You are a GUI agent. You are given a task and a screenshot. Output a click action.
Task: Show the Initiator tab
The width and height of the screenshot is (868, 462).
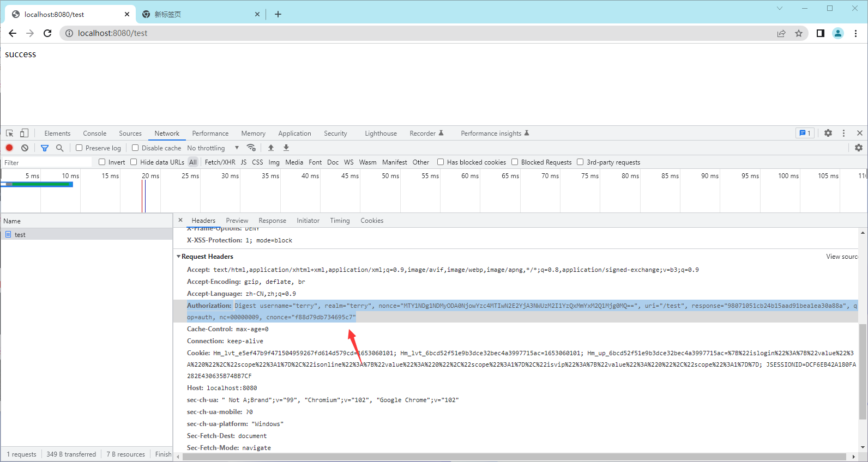308,221
